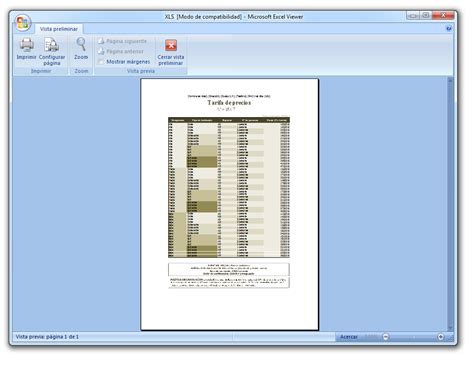Maximize the Excel Viewer window
Screen dimensions: 474x367
tap(425, 16)
